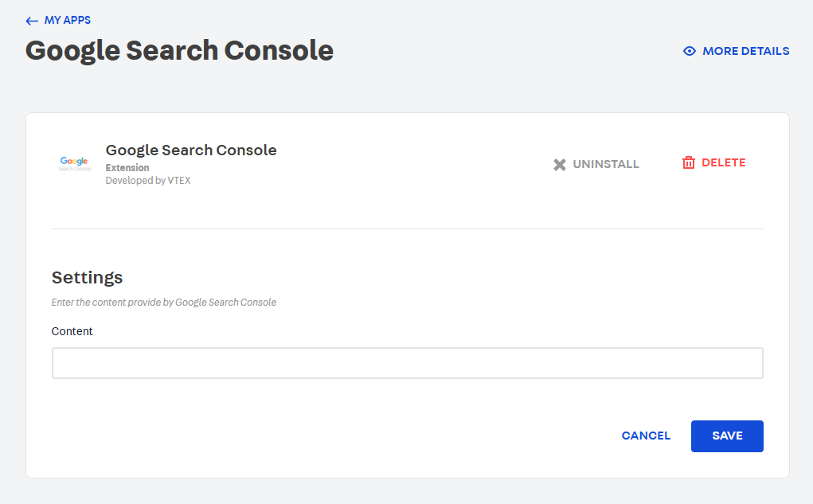Click the trash can icon beside DELETE
The width and height of the screenshot is (813, 504).
[689, 162]
